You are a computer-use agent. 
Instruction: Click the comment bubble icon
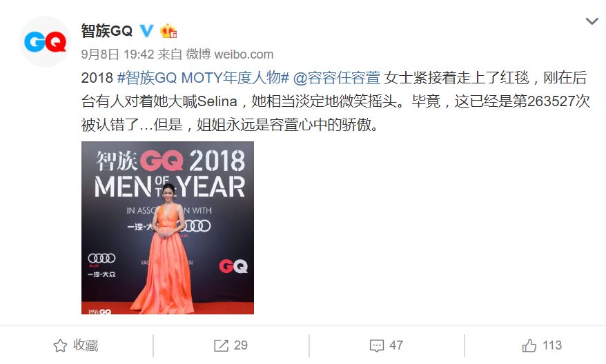pos(377,345)
